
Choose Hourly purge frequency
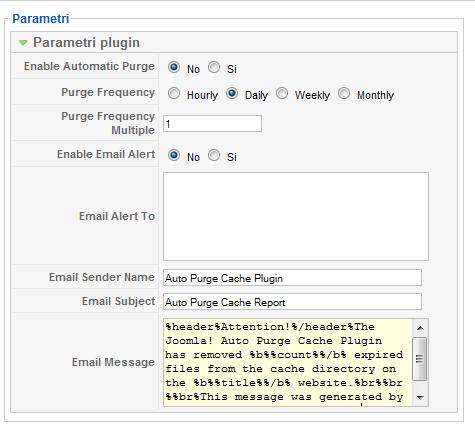pos(174,93)
